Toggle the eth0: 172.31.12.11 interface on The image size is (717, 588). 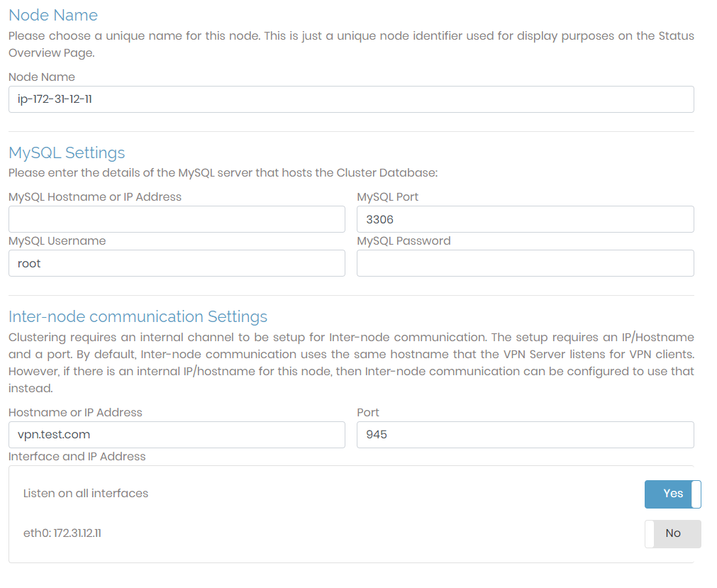tap(671, 533)
